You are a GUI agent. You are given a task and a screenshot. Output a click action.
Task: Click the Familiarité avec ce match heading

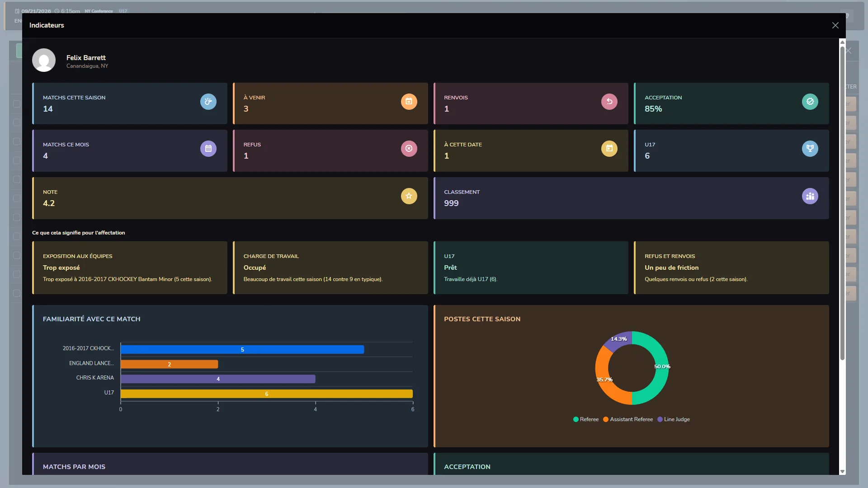92,319
